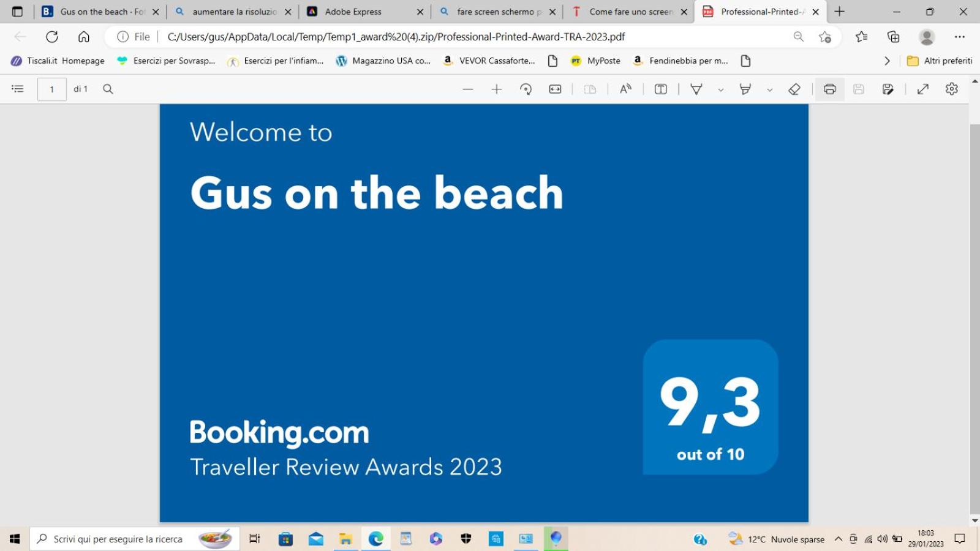Viewport: 980px width, 551px height.
Task: Show more favorites with the chevron
Action: tap(887, 61)
